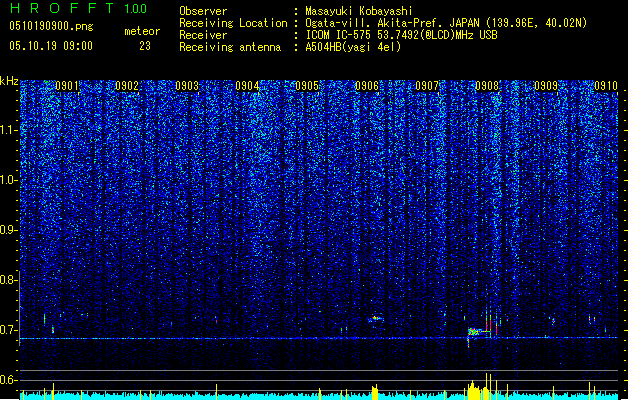Select observer name Masayuki Kobayashi
629x400 pixels.
point(359,11)
